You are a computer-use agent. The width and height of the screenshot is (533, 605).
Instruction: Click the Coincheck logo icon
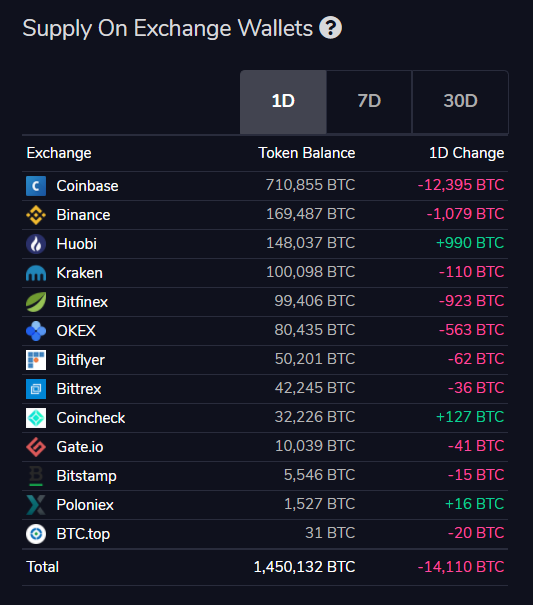tap(36, 418)
